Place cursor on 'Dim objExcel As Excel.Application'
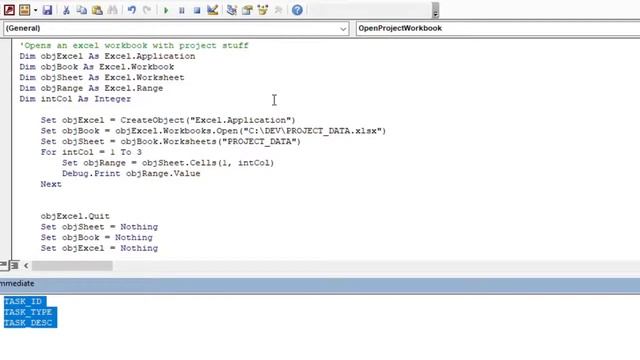 pos(107,56)
